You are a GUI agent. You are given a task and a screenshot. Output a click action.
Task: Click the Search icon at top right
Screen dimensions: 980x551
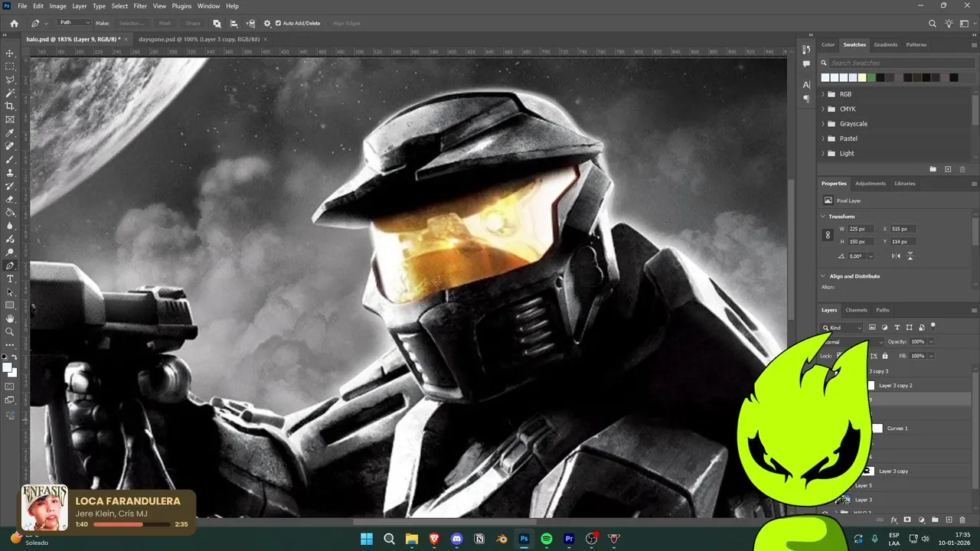click(x=933, y=24)
